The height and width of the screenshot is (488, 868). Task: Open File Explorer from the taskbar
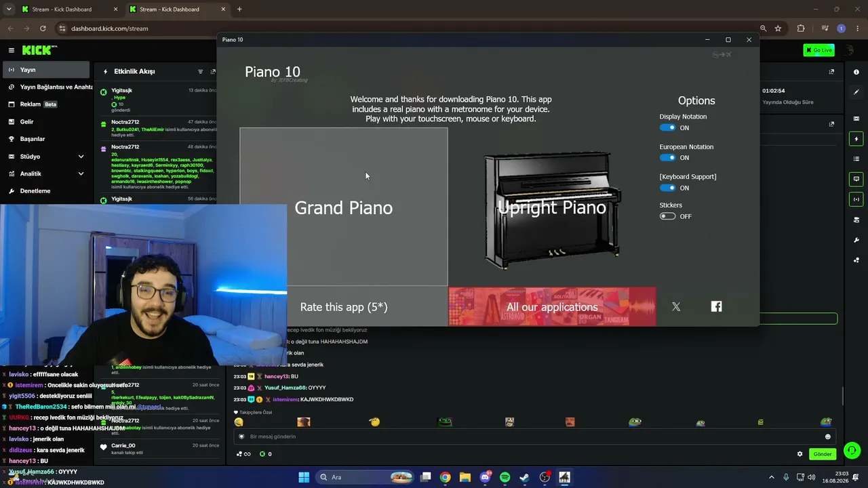click(465, 477)
